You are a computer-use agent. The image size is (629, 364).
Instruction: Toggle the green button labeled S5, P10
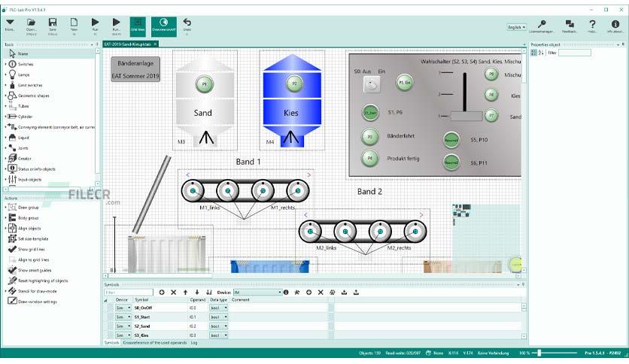coord(451,141)
